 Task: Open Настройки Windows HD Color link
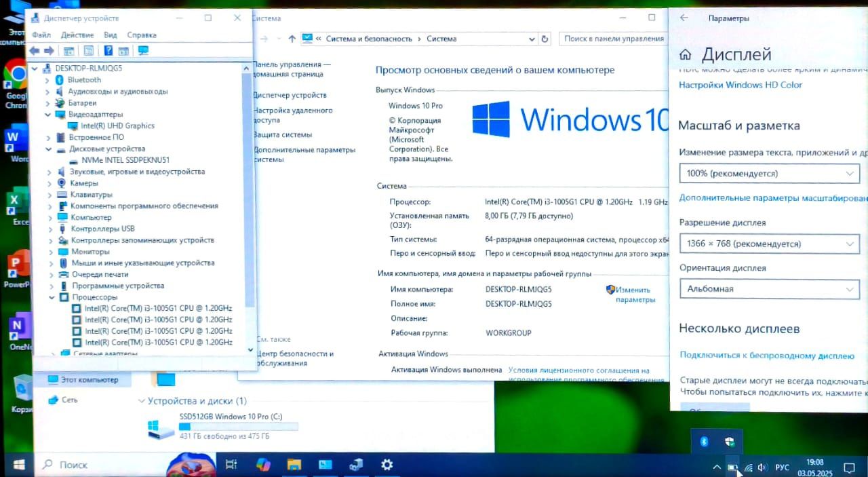point(741,85)
